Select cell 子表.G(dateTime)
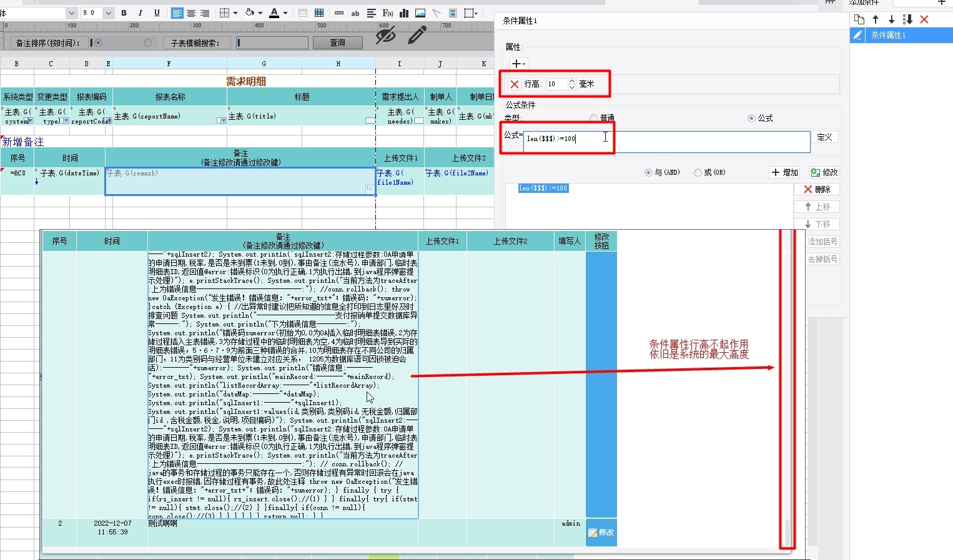 (x=69, y=181)
